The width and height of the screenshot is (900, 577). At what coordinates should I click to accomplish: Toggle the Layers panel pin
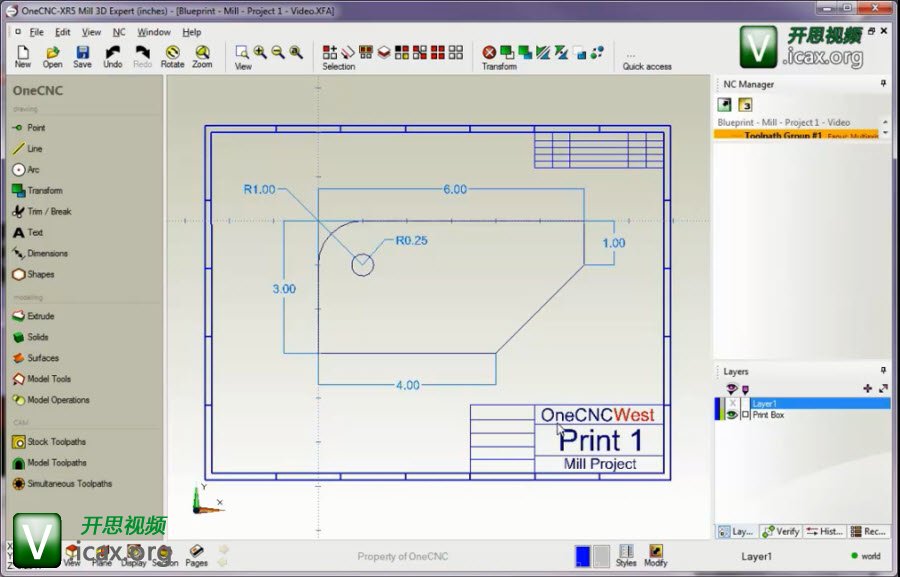coord(883,371)
